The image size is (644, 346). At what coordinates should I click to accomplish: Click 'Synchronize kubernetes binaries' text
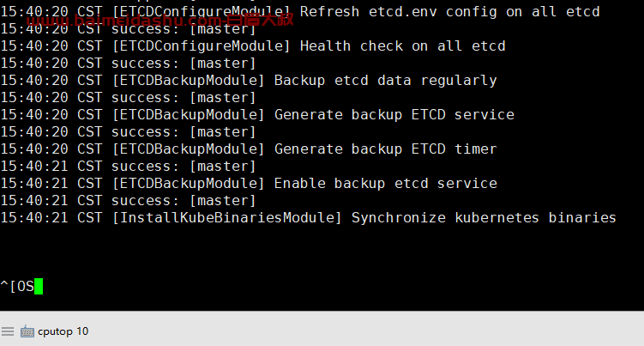pyautogui.click(x=484, y=217)
